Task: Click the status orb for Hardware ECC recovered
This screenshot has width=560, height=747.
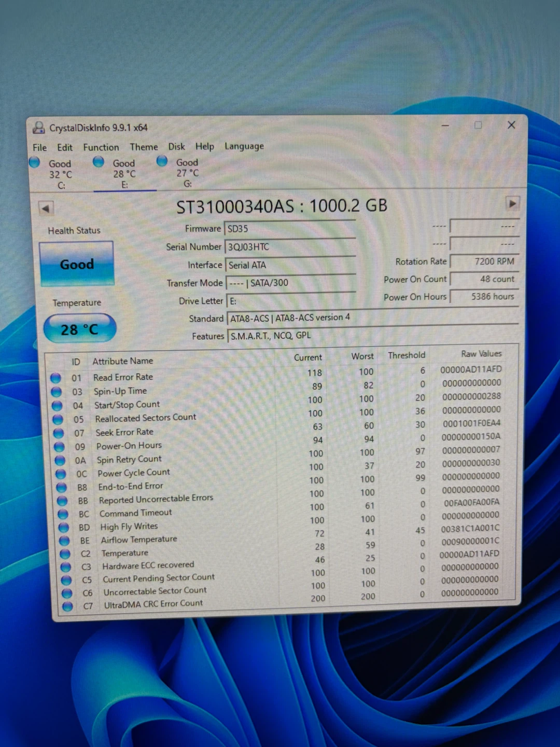Action: pyautogui.click(x=65, y=567)
